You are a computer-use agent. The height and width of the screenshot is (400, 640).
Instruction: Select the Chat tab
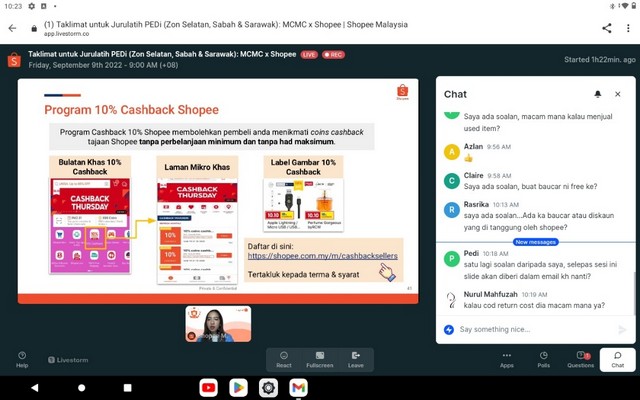pyautogui.click(x=617, y=359)
